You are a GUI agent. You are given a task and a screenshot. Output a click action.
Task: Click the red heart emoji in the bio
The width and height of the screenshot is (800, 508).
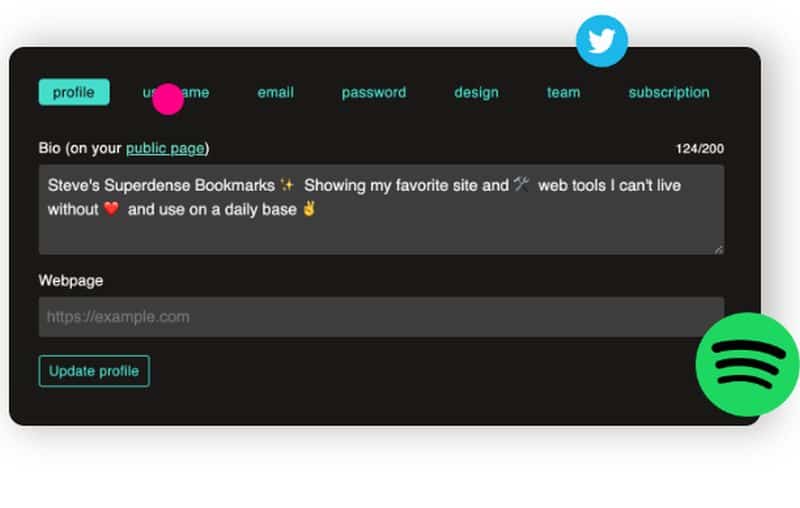point(111,208)
